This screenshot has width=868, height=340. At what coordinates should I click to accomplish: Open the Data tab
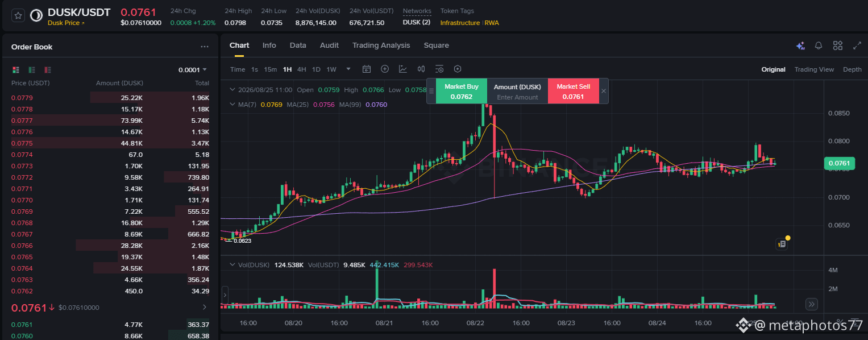point(298,45)
